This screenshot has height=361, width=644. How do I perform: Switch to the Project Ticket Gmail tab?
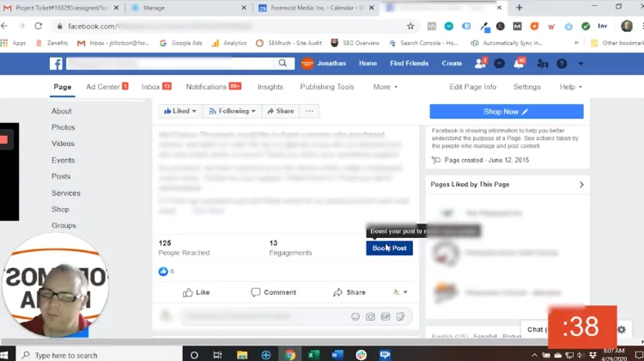[62, 8]
